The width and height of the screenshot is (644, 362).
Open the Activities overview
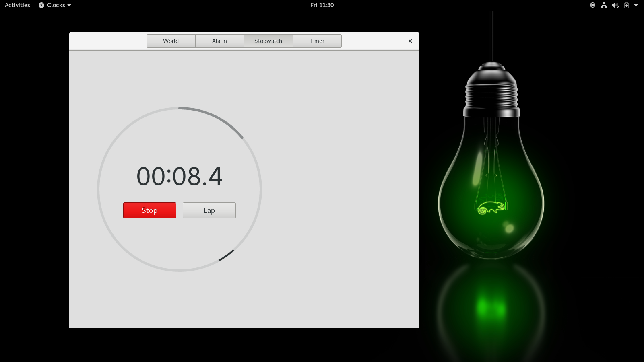pyautogui.click(x=17, y=5)
